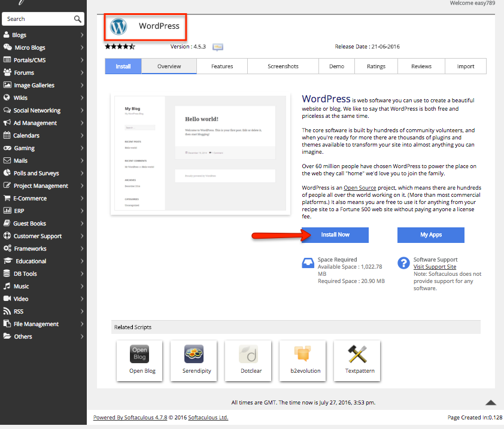Click the Polls and Surveys pie icon
This screenshot has width=504, height=429.
[x=7, y=173]
